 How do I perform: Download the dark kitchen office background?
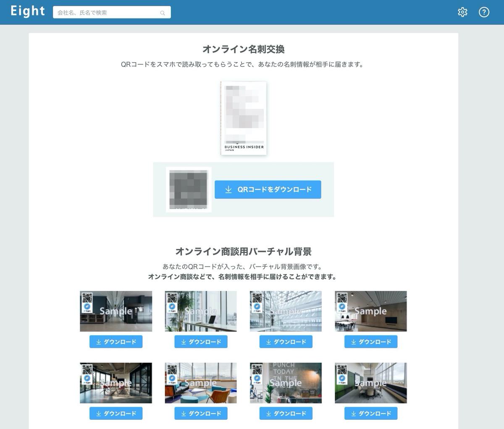coord(116,342)
